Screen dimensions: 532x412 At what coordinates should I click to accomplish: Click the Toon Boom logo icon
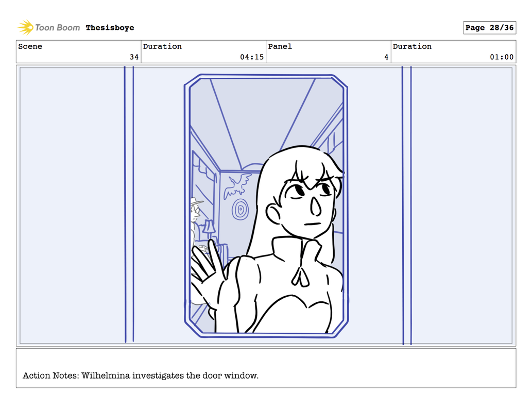25,27
